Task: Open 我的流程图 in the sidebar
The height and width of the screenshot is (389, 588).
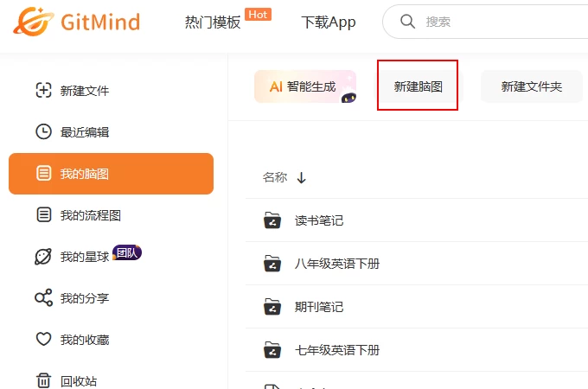Action: click(91, 215)
